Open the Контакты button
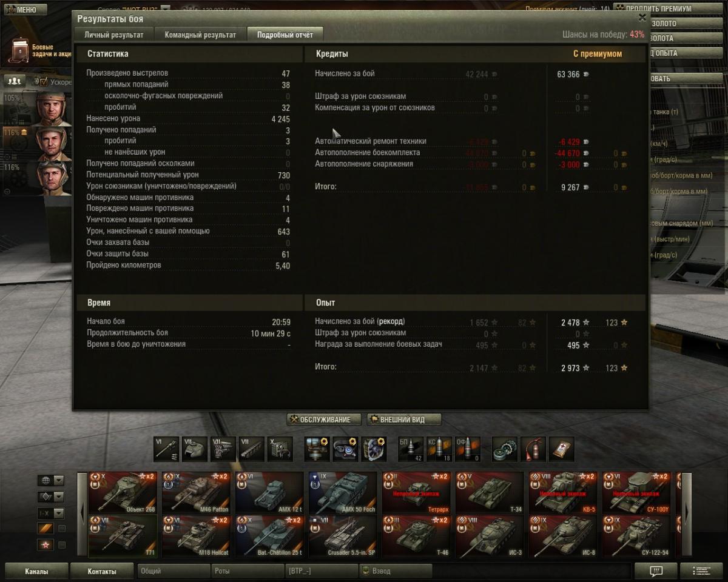This screenshot has width=728, height=582. click(x=102, y=571)
